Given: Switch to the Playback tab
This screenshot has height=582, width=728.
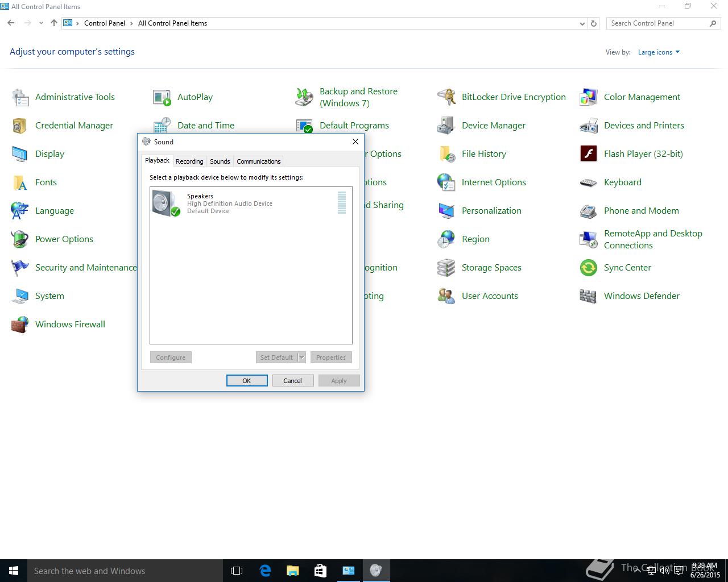Looking at the screenshot, I should [157, 161].
